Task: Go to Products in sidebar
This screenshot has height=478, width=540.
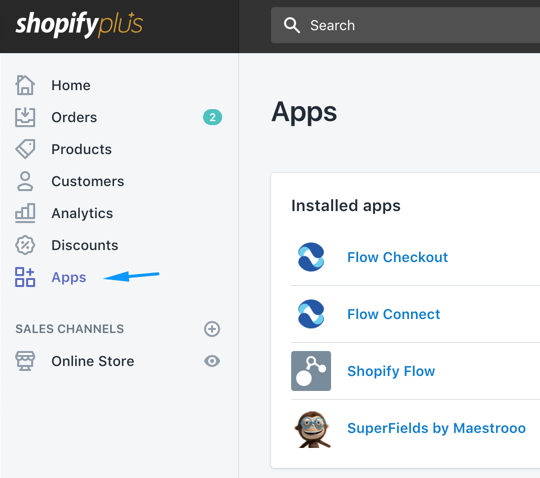Action: [82, 149]
